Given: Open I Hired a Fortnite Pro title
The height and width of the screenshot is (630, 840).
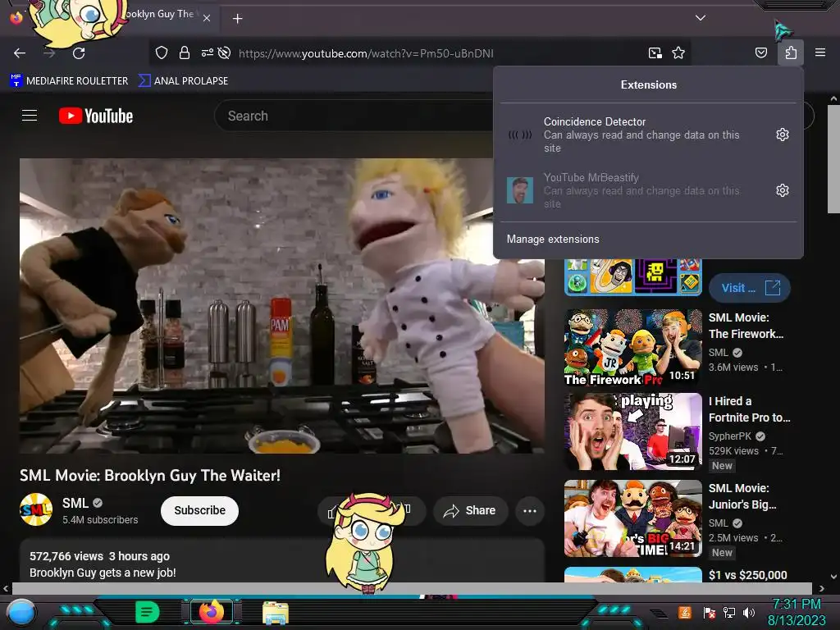Looking at the screenshot, I should point(749,409).
